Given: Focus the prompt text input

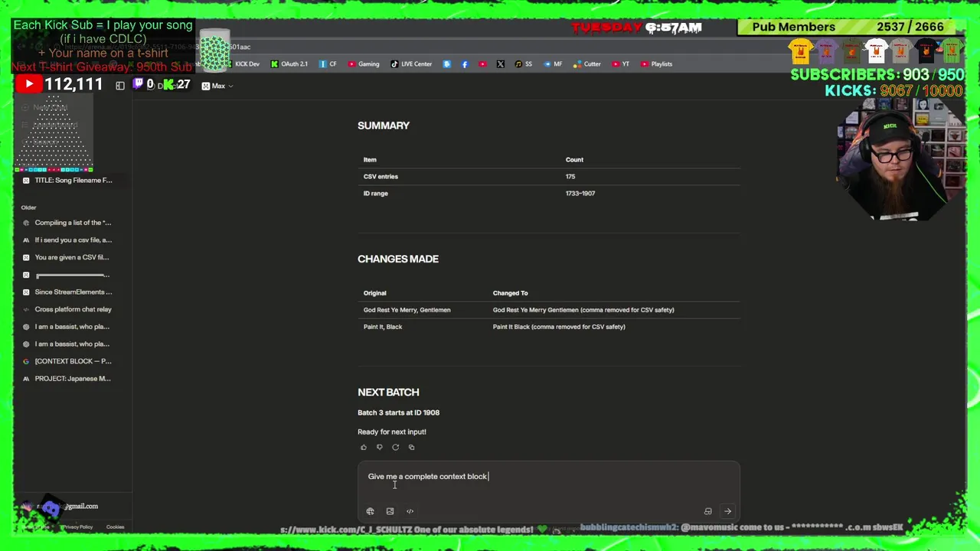Looking at the screenshot, I should tap(548, 477).
